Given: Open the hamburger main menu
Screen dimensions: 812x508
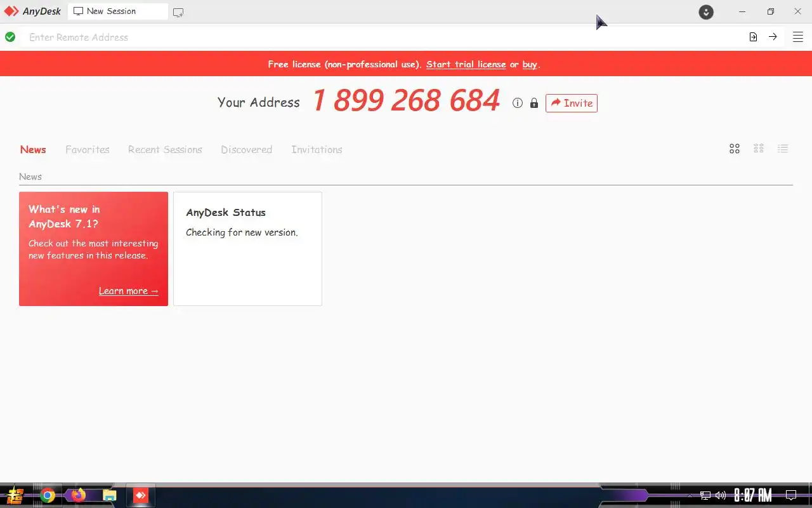Looking at the screenshot, I should coord(798,37).
